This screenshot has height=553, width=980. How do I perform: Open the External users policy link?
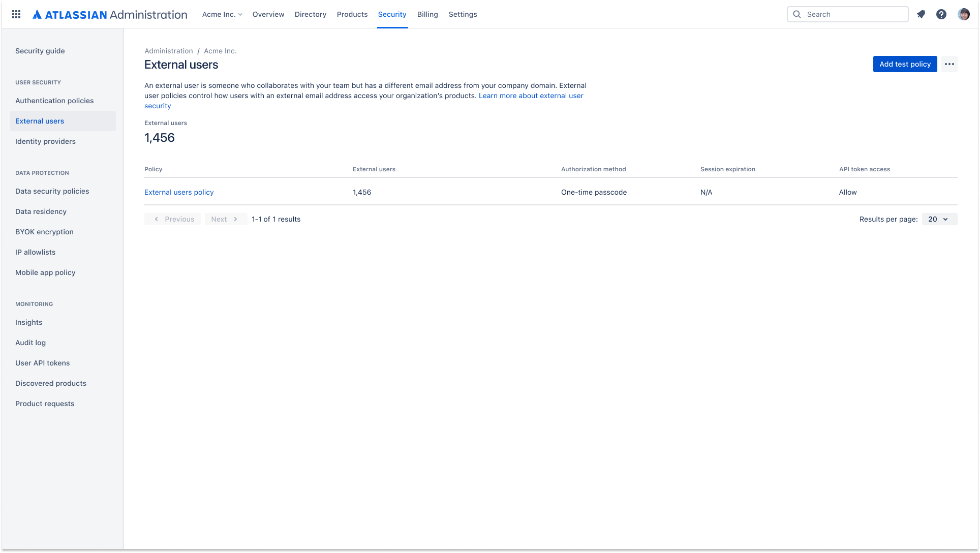click(x=179, y=192)
